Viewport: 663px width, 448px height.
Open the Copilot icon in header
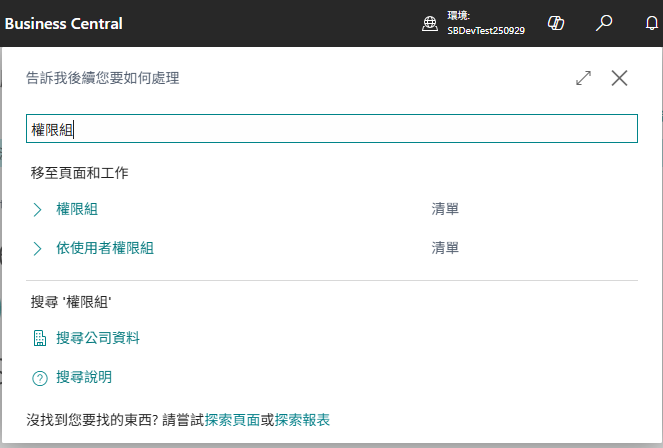pos(556,23)
